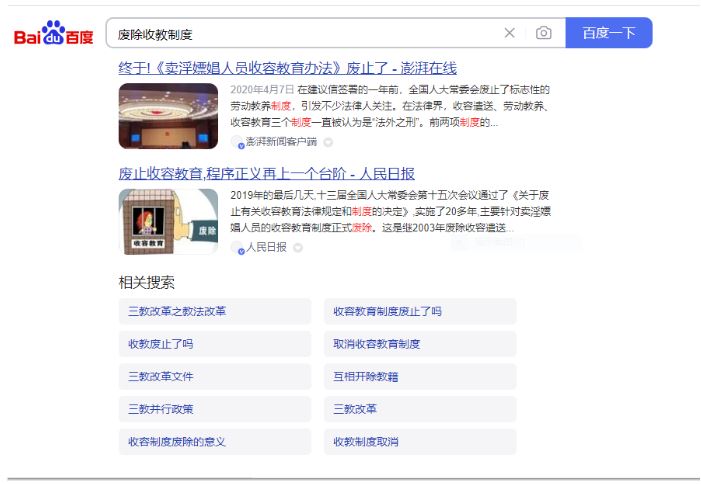The image size is (701, 484).
Task: Expand dropdown arrow after 人民日报
Action: click(x=298, y=248)
